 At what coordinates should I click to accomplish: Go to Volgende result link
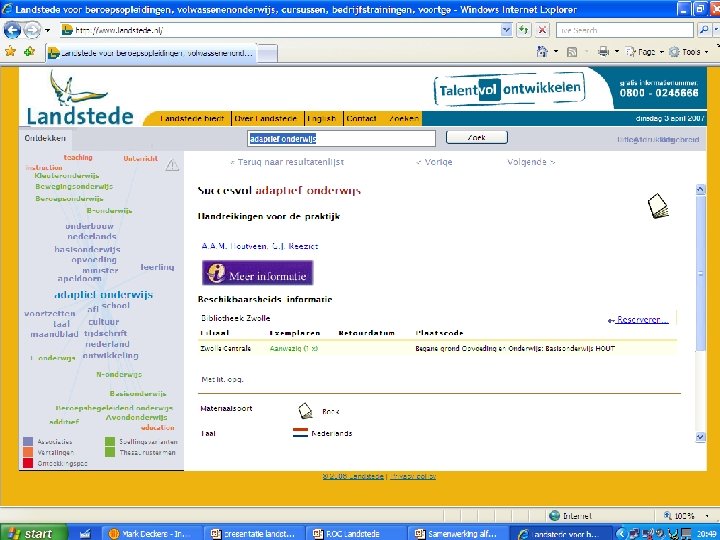pos(531,162)
